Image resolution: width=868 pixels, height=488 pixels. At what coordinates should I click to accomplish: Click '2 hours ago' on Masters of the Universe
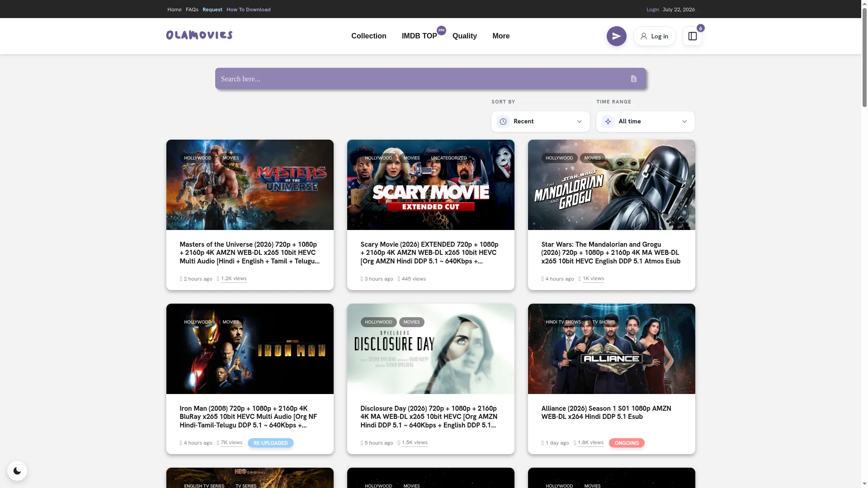[198, 279]
